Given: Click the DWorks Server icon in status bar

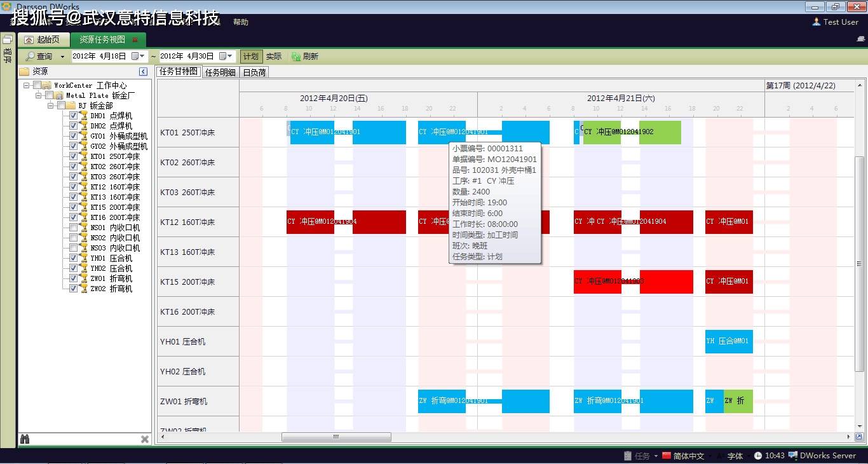Looking at the screenshot, I should pos(794,456).
